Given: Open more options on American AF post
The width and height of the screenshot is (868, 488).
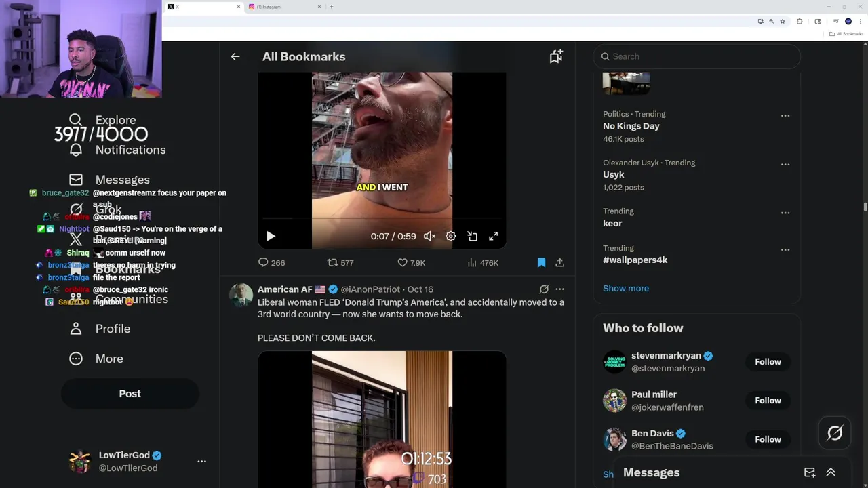Looking at the screenshot, I should coord(559,289).
